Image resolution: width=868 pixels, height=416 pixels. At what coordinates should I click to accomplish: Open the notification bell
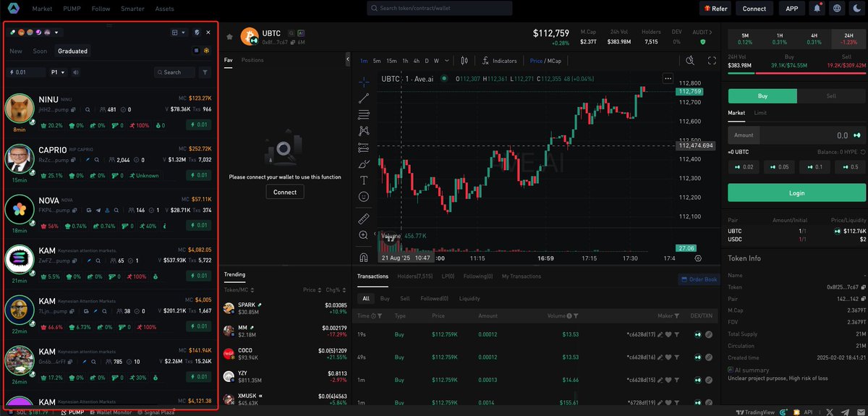click(817, 9)
